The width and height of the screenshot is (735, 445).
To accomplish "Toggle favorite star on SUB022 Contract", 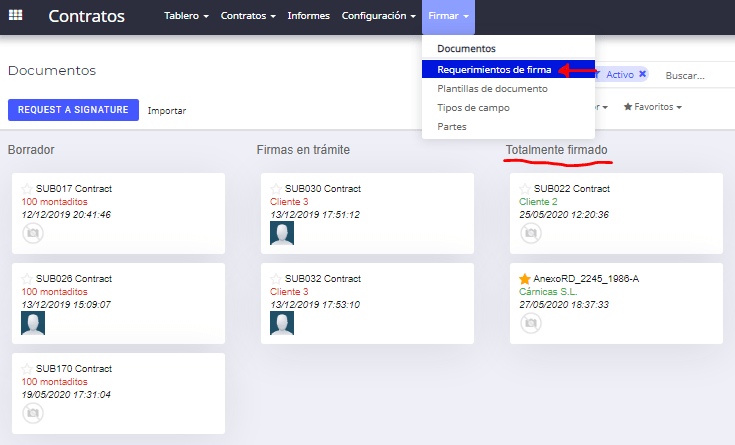I will 525,189.
